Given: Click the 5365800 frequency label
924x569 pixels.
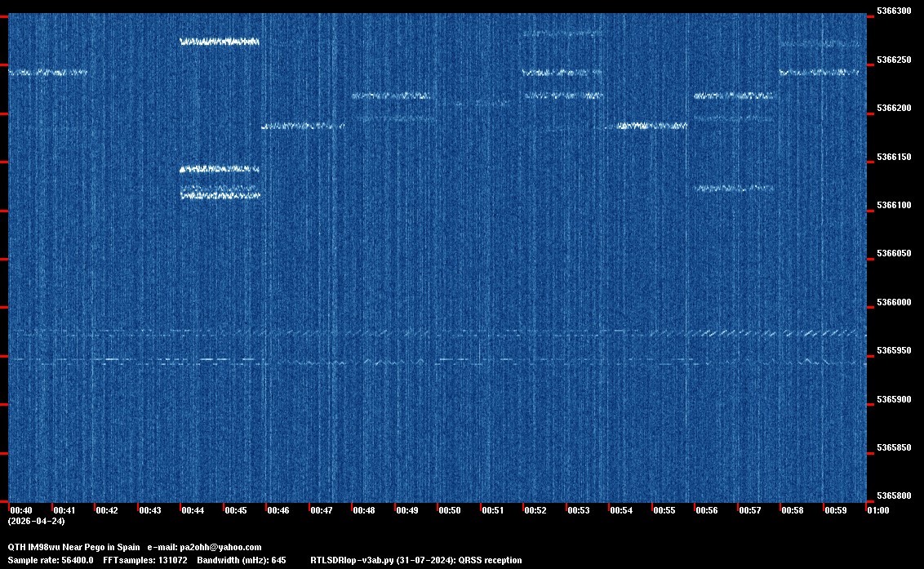Looking at the screenshot, I should pos(893,496).
